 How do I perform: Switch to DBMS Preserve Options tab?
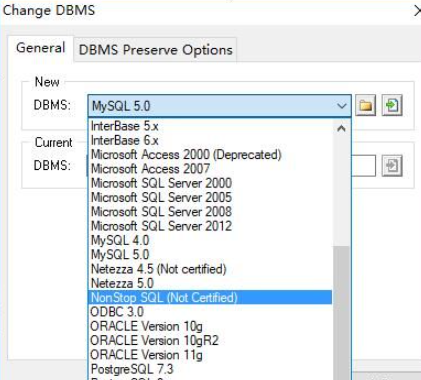pyautogui.click(x=155, y=50)
